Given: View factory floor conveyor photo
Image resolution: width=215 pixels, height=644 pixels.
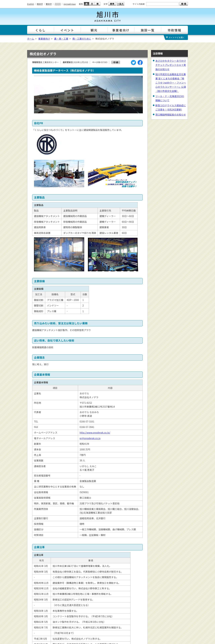Looking at the screenshot, I should (x=113, y=254).
